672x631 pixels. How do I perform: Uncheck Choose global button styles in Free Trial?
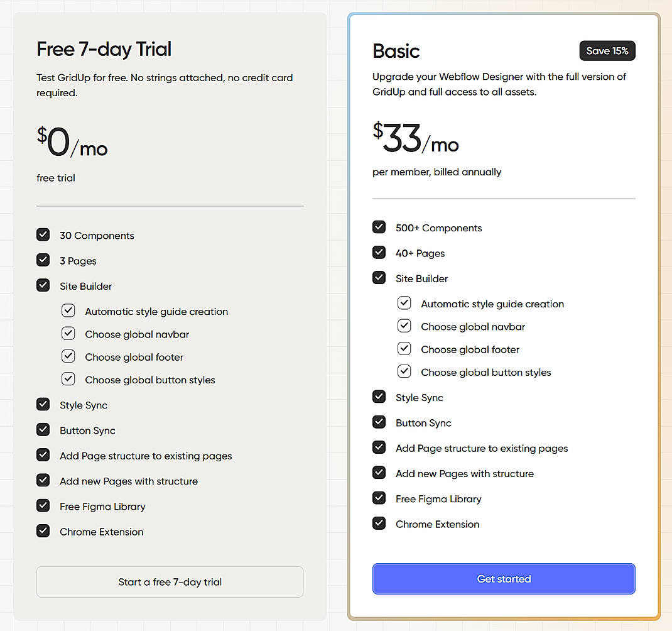tap(68, 380)
